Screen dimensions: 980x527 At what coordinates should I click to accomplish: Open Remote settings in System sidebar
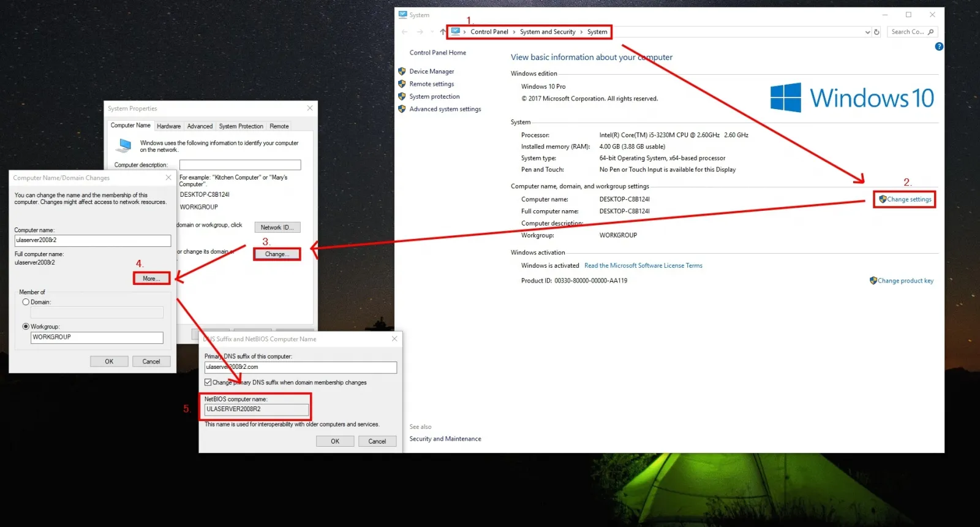click(x=431, y=84)
